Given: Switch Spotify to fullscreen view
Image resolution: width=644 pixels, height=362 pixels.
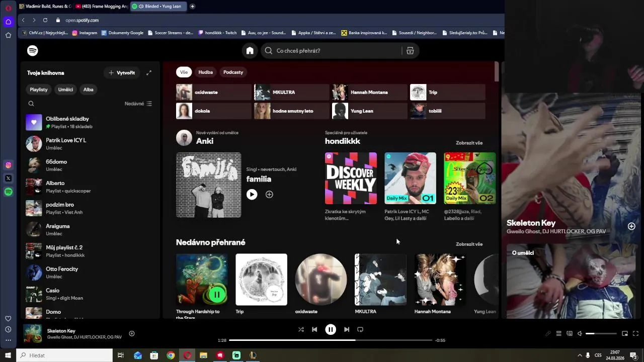Looking at the screenshot, I should tap(635, 333).
